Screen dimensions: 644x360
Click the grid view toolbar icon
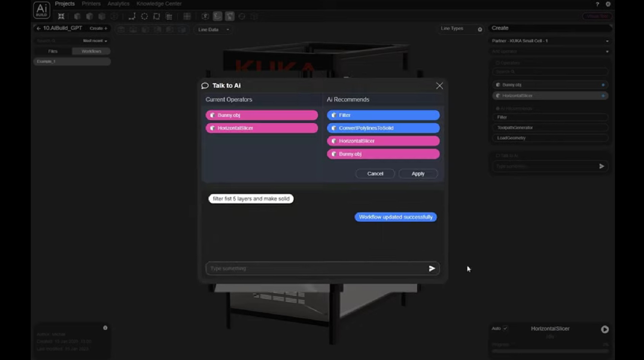(x=187, y=16)
